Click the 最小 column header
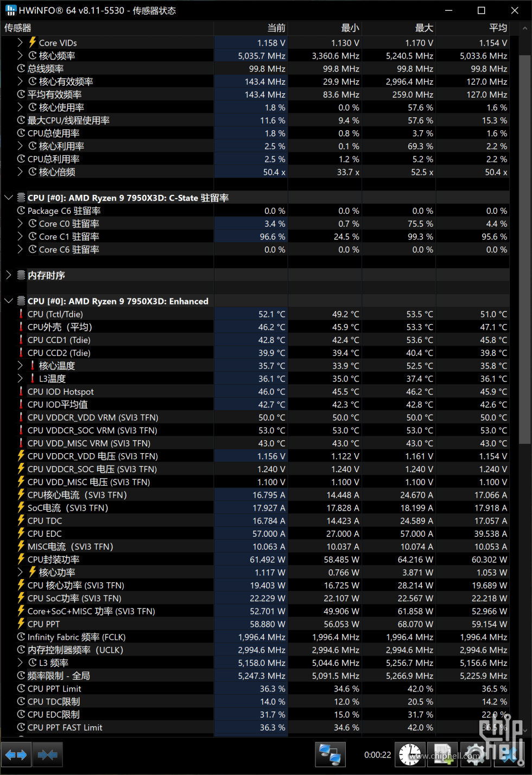This screenshot has height=775, width=532. (x=325, y=28)
